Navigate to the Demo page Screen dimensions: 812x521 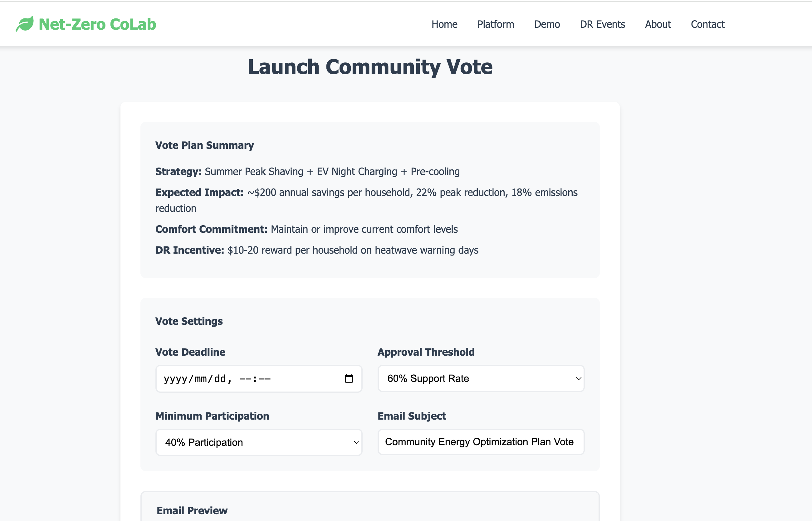coord(547,24)
